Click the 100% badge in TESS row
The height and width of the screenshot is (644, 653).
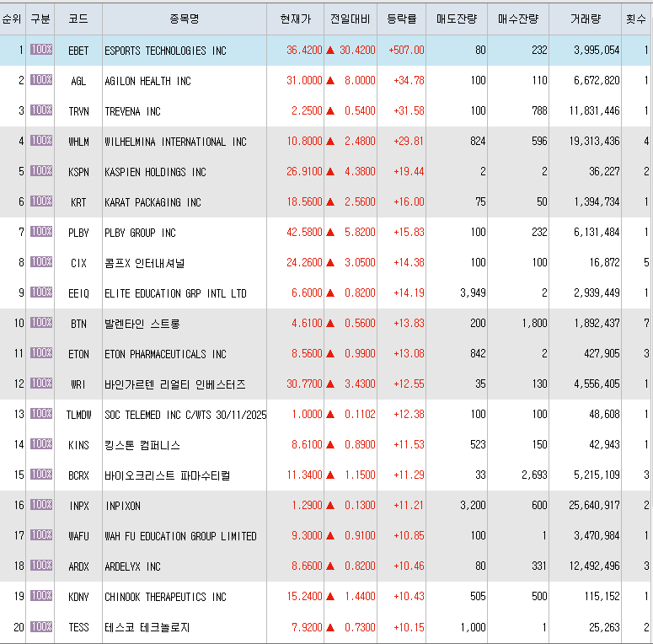pyautogui.click(x=41, y=626)
